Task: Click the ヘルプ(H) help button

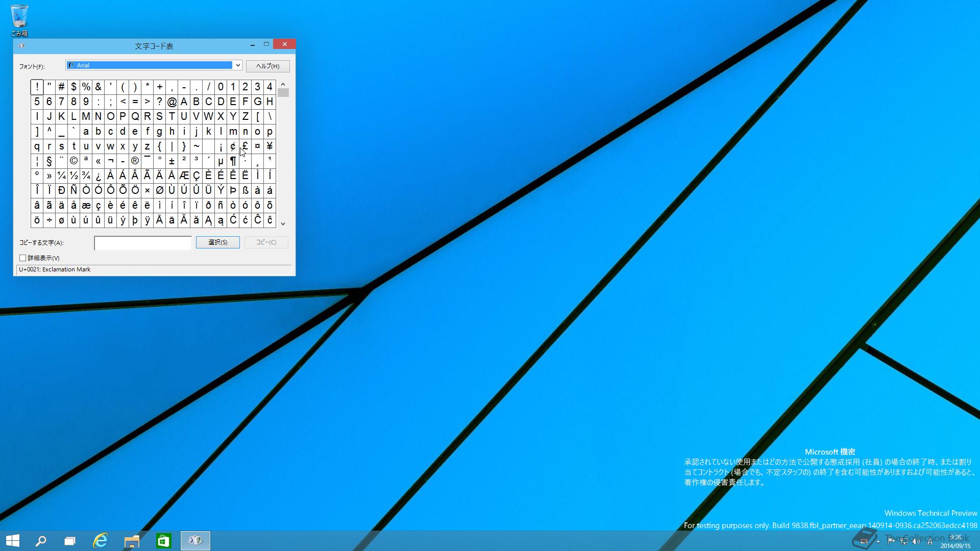Action: (x=267, y=66)
